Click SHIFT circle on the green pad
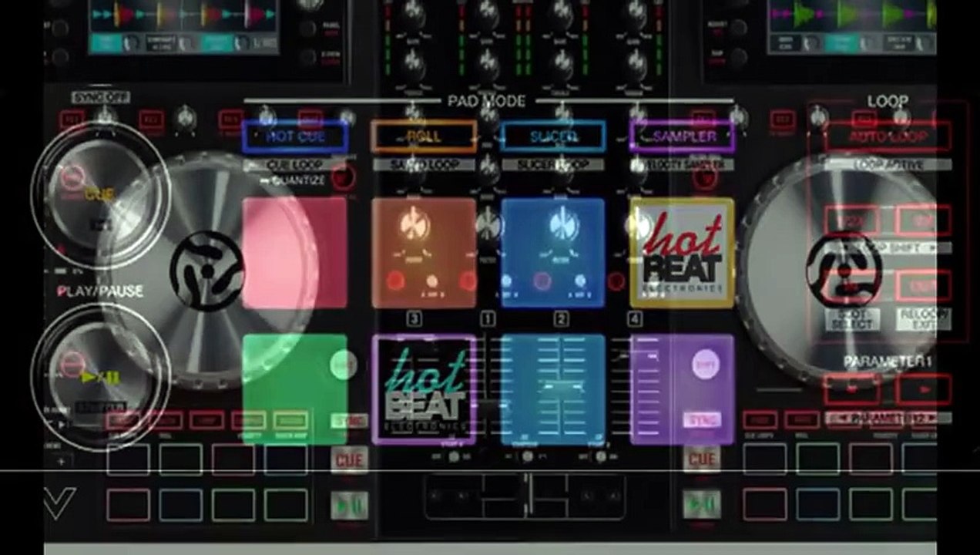This screenshot has height=555, width=980. click(x=344, y=364)
